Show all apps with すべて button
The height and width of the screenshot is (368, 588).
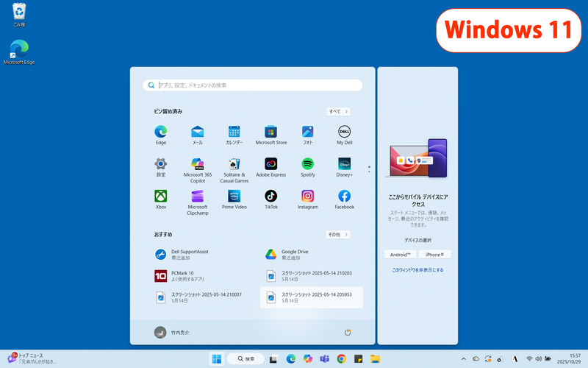(338, 112)
